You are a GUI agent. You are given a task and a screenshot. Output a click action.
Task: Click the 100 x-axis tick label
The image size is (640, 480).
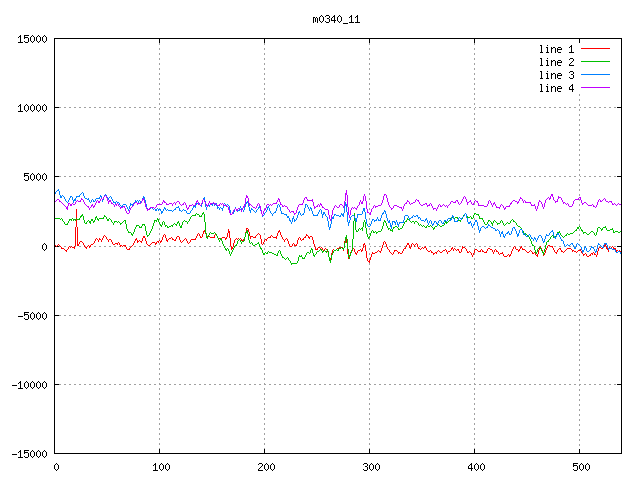click(160, 467)
